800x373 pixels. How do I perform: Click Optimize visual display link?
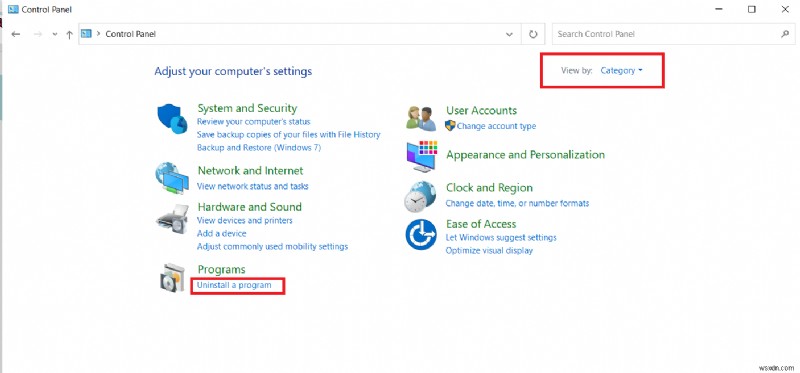click(x=489, y=251)
